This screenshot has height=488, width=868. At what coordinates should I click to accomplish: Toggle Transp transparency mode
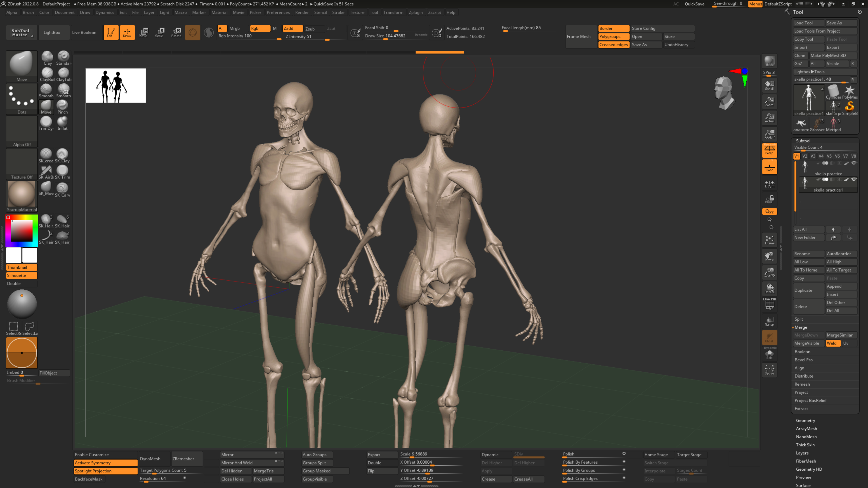point(770,321)
